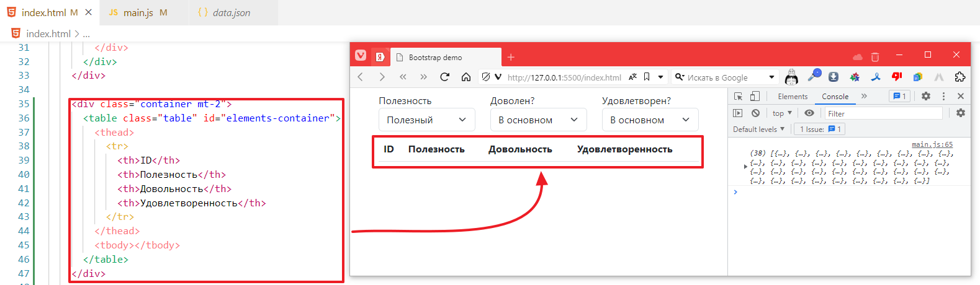Bookmark the page with bookmark icon

pos(647,77)
